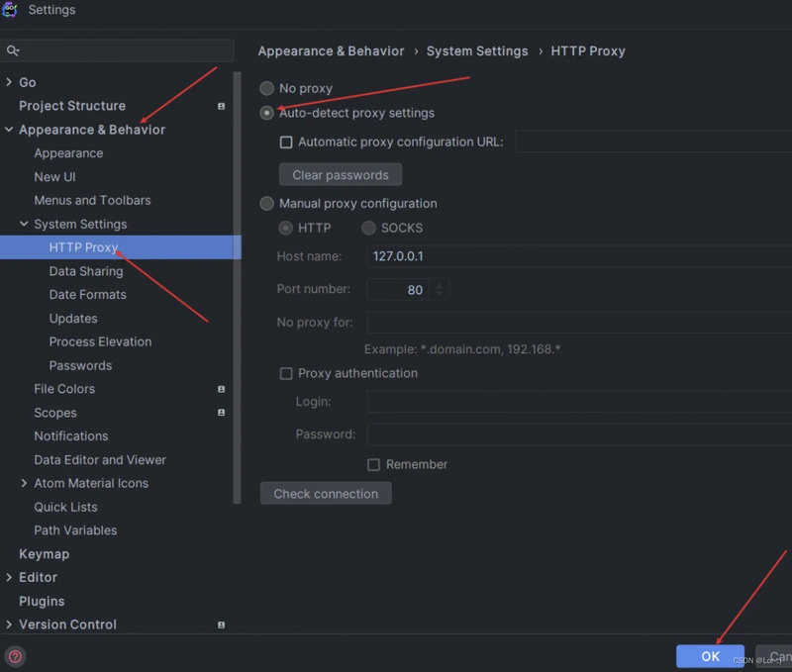The image size is (792, 672).
Task: Click project-level badge beside Scopes
Action: click(x=221, y=413)
